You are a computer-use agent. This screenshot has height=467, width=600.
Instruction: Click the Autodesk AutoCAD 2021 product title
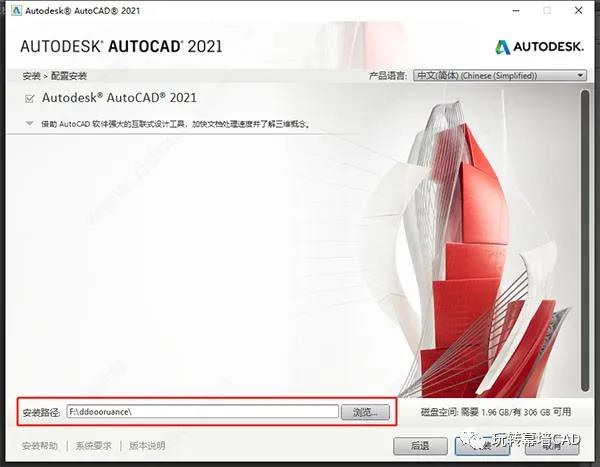coord(119,98)
